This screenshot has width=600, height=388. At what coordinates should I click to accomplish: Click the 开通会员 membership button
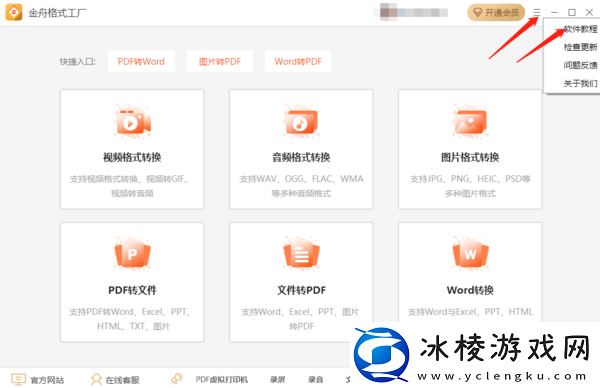(x=496, y=13)
